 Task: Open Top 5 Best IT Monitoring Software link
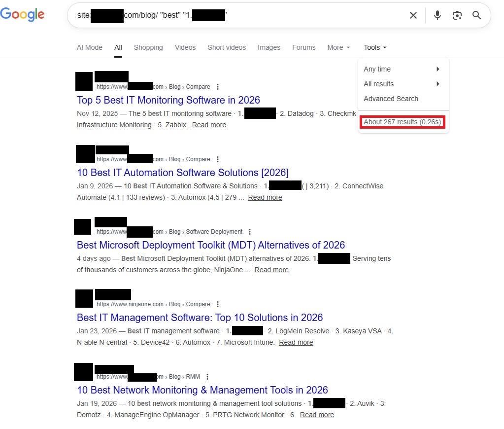click(x=168, y=100)
